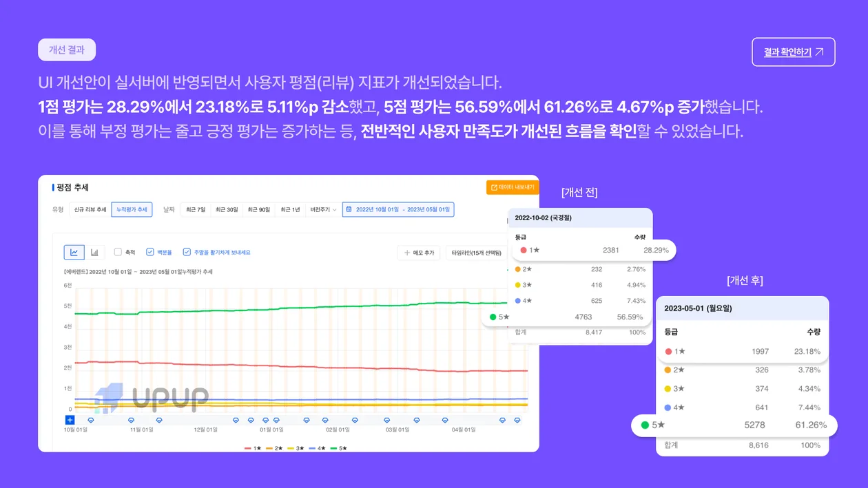Switch to the line chart view icon
The height and width of the screenshot is (488, 868).
(x=74, y=252)
